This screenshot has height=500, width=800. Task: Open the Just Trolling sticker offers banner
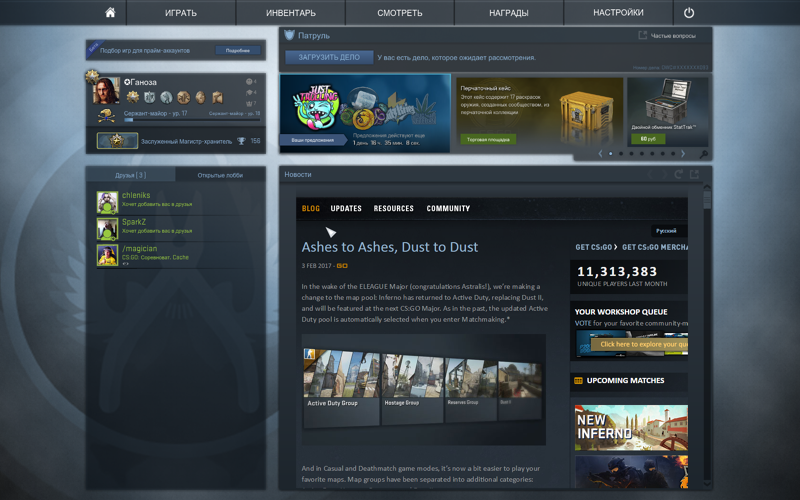(365, 113)
